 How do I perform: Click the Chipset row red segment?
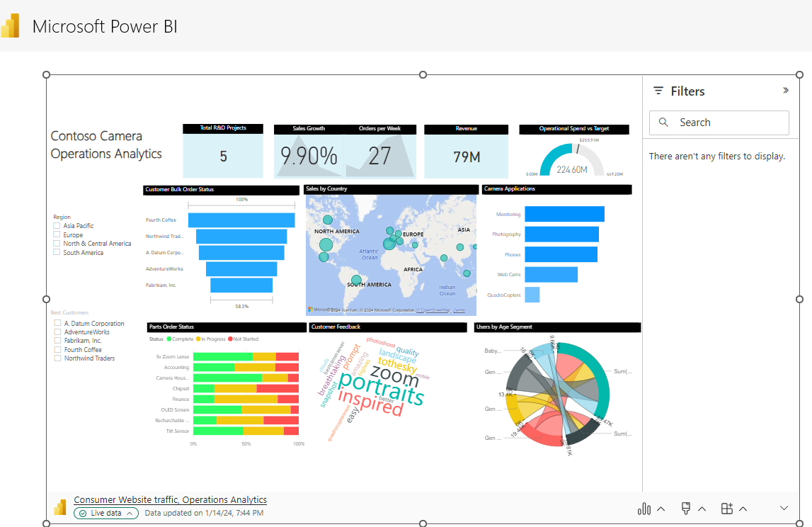[x=278, y=389]
